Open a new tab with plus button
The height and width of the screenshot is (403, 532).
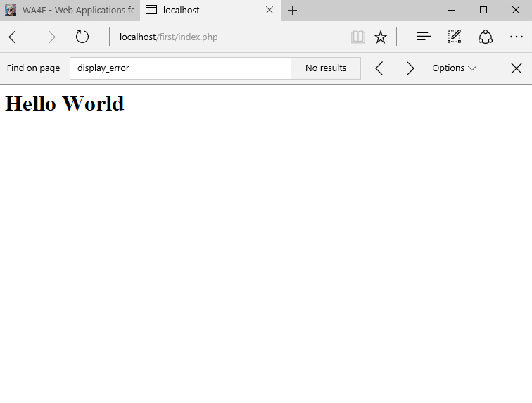click(292, 11)
